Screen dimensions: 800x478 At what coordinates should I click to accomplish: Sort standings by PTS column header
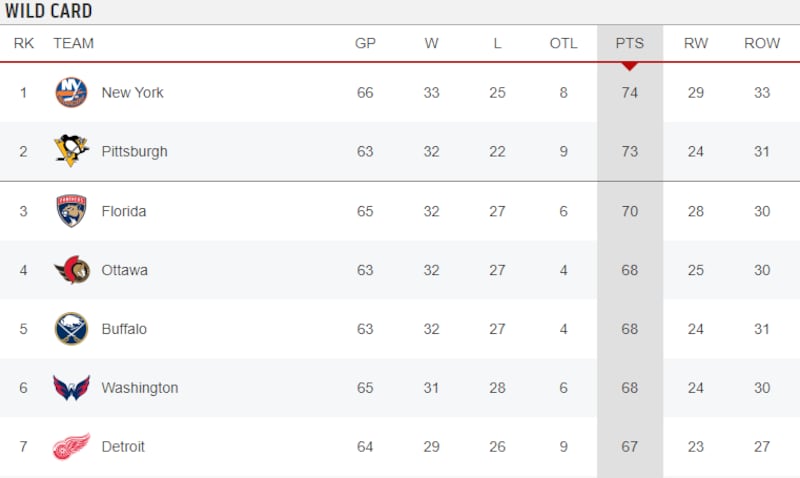tap(629, 43)
